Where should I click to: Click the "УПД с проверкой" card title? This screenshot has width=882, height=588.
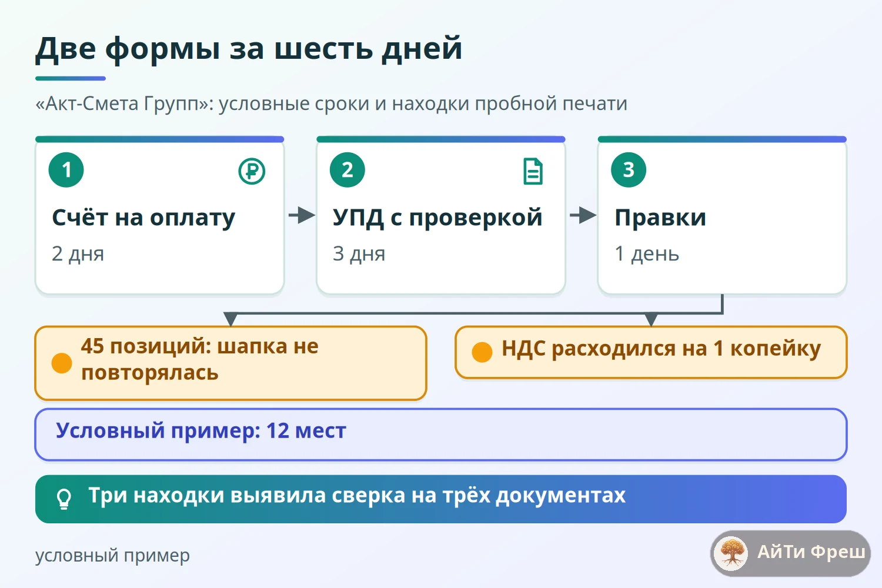[x=437, y=218]
